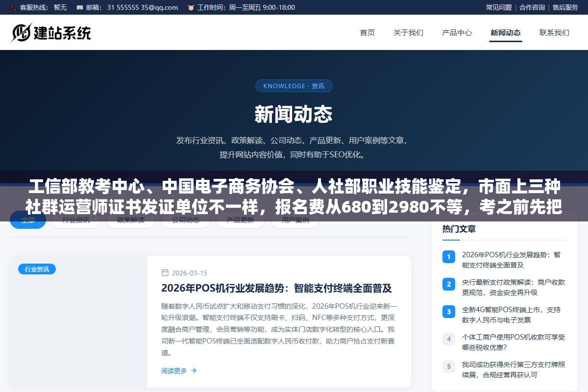Image resolution: width=588 pixels, height=392 pixels.
Task: Click rank badge number 3 in 热门文章
Action: pyautogui.click(x=448, y=311)
